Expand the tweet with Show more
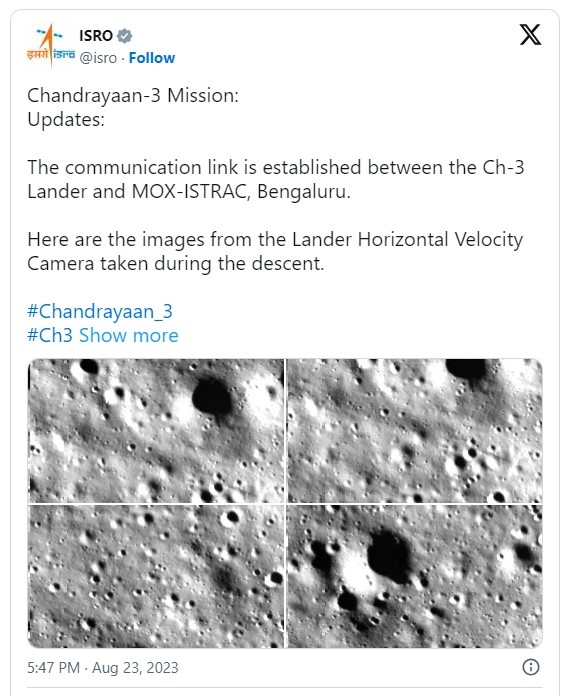Viewport: 573px width, 696px height. (129, 335)
